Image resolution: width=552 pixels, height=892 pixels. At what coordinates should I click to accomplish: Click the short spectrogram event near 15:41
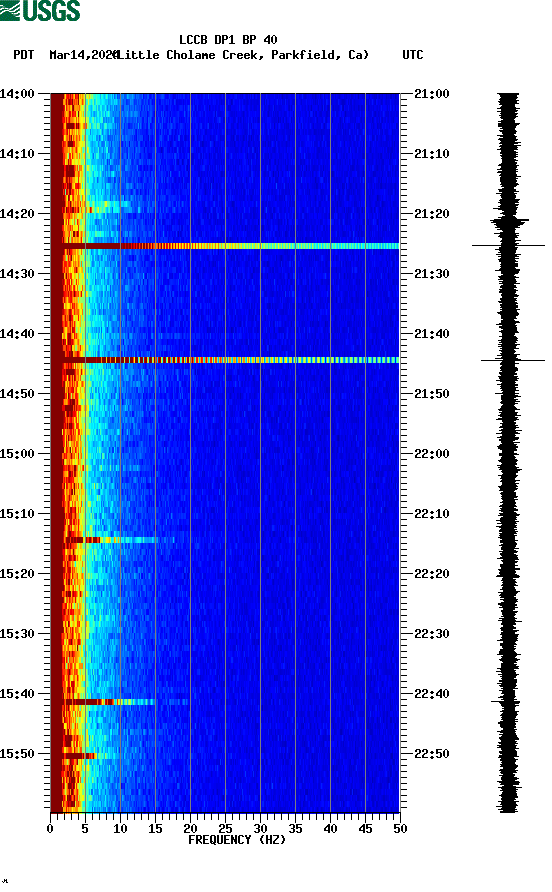(x=110, y=701)
